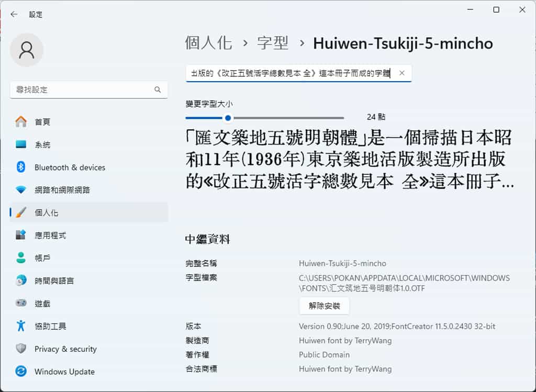Viewport: 536px width, 392px height.
Task: Click the 字型檔案 label
Action: 202,277
